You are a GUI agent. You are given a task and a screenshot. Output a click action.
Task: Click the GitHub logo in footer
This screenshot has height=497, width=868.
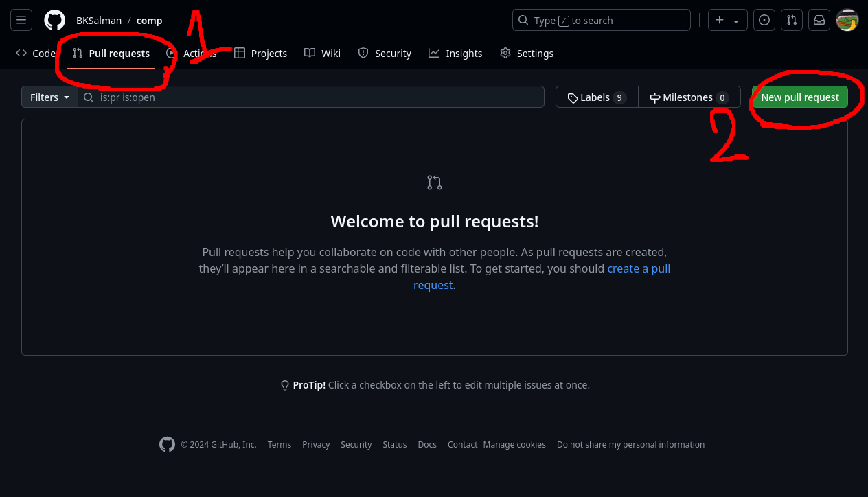click(x=167, y=444)
